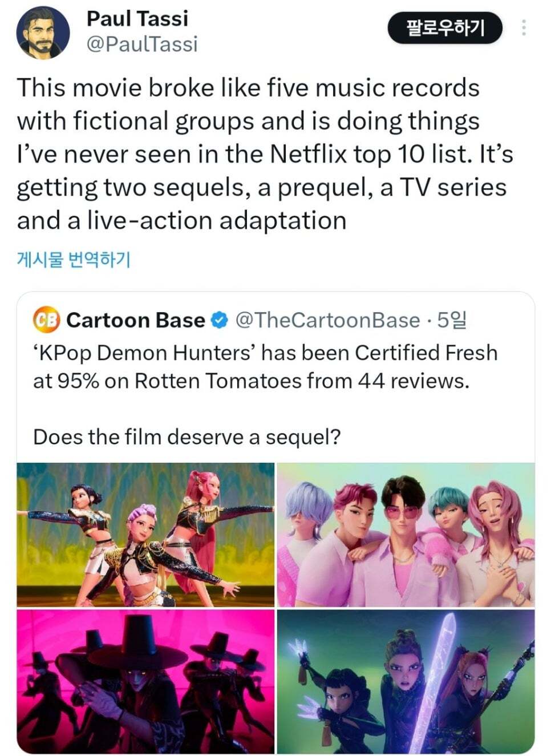Click Paul Tassi's main tweet text

[265, 154]
